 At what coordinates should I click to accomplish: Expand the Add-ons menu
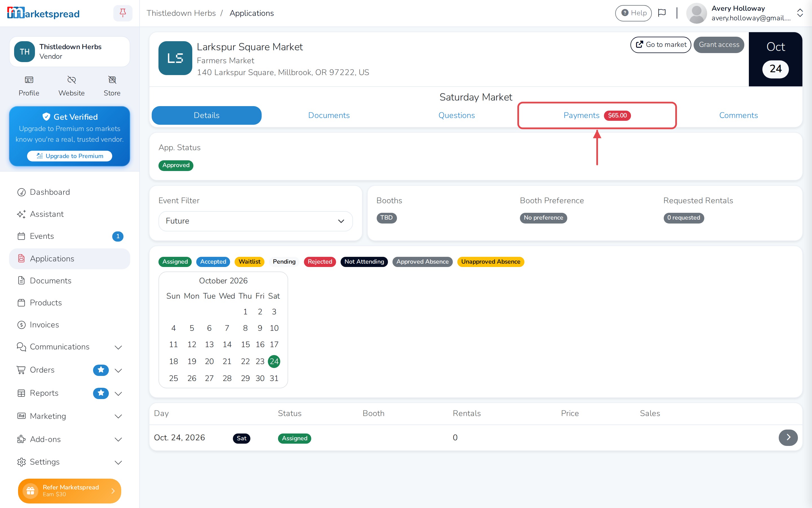click(x=69, y=439)
